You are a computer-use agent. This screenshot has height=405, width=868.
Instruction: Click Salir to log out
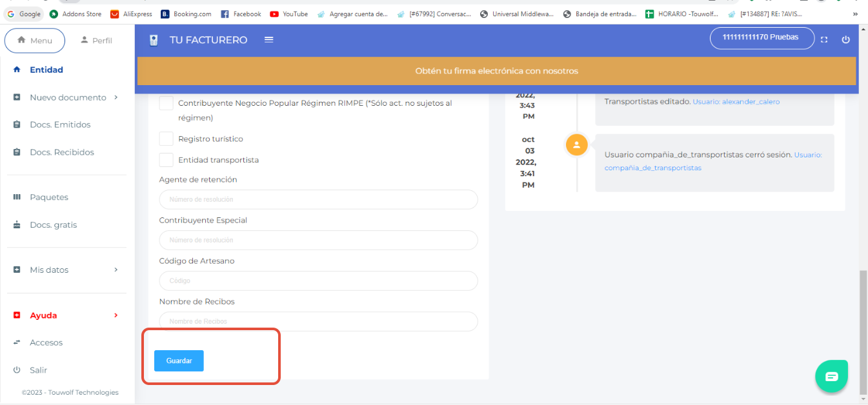point(38,370)
